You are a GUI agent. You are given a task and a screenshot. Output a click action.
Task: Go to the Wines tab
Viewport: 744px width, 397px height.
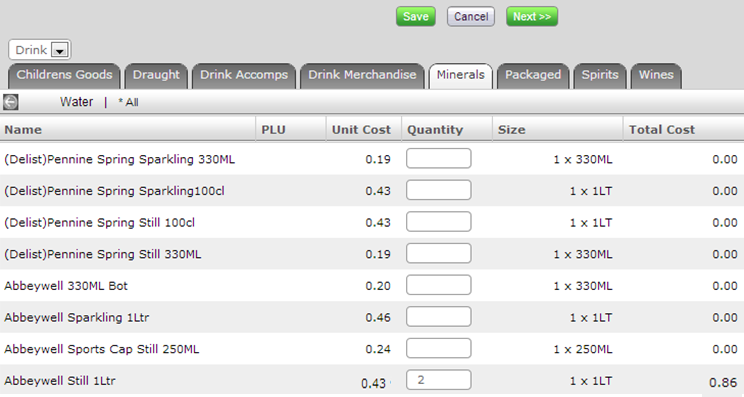[656, 75]
